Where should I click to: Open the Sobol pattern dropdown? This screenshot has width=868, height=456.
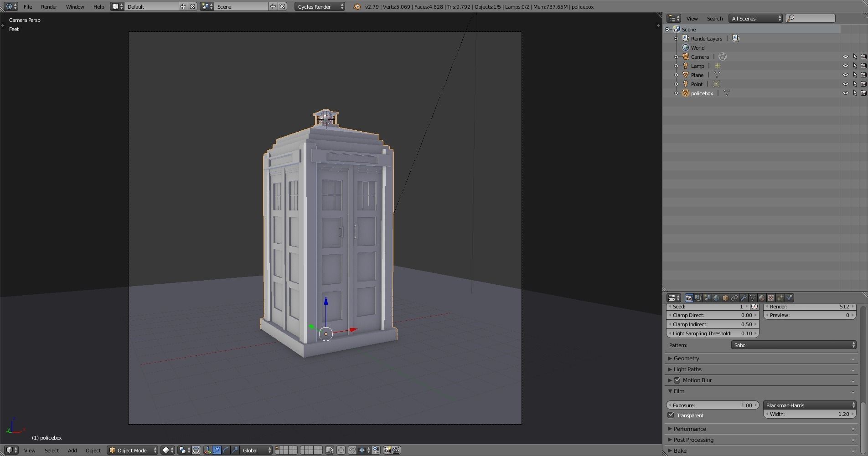coord(794,345)
